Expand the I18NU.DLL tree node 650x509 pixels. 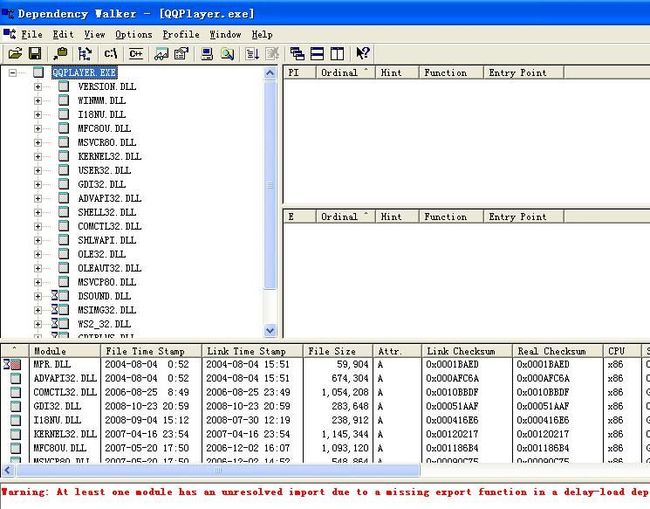[38, 114]
